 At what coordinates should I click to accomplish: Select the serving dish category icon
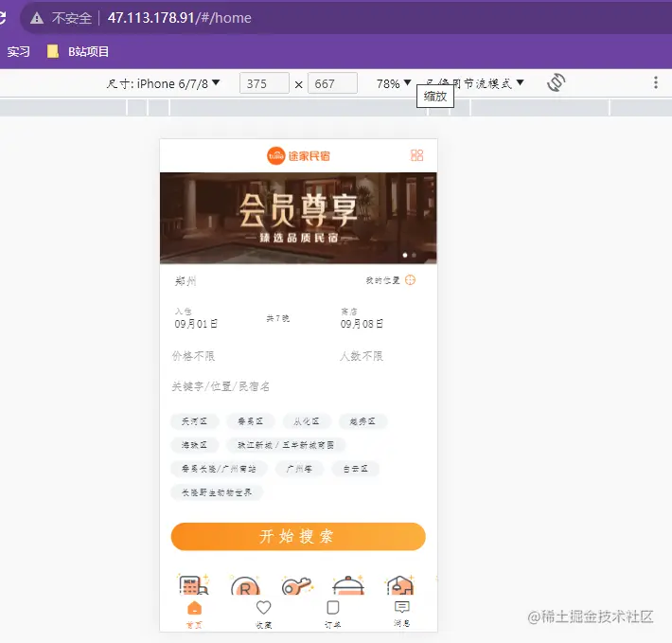pos(348,585)
